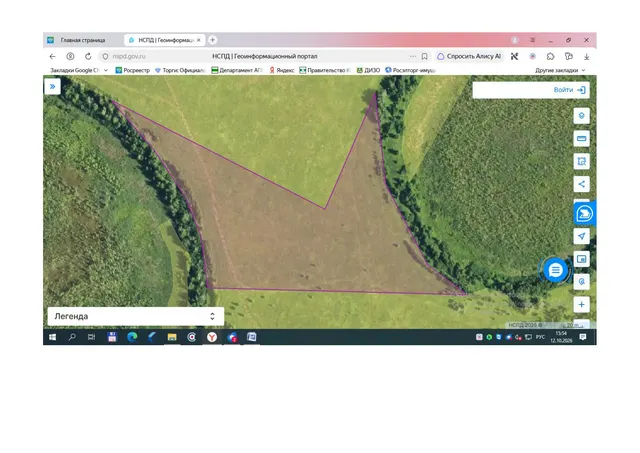
Task: Open Word from the taskbar
Action: coord(251,337)
